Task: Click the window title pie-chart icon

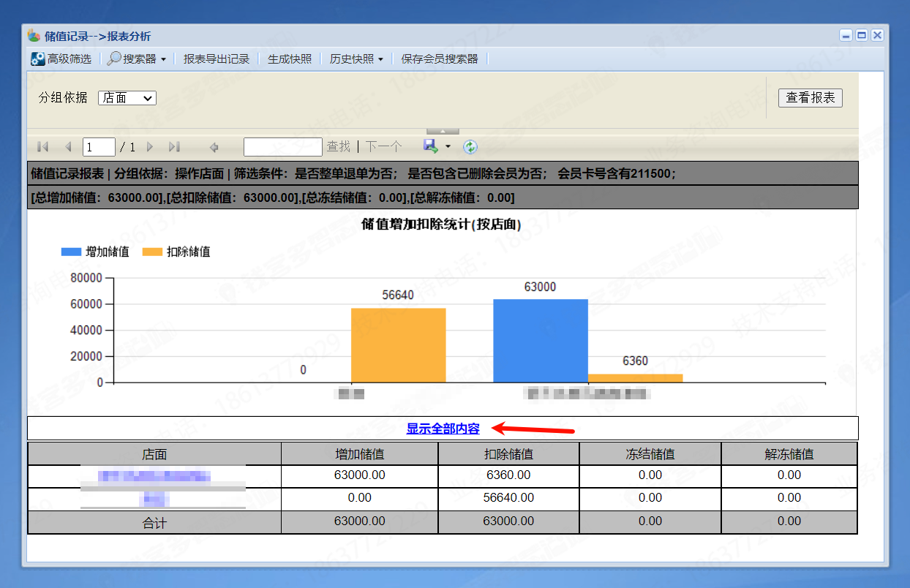Action: tap(34, 36)
